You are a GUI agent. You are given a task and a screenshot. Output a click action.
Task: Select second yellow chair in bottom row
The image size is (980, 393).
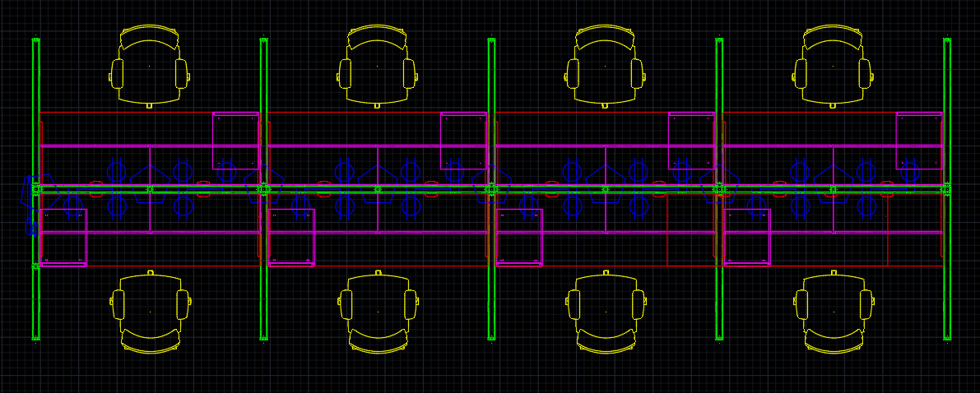click(378, 312)
